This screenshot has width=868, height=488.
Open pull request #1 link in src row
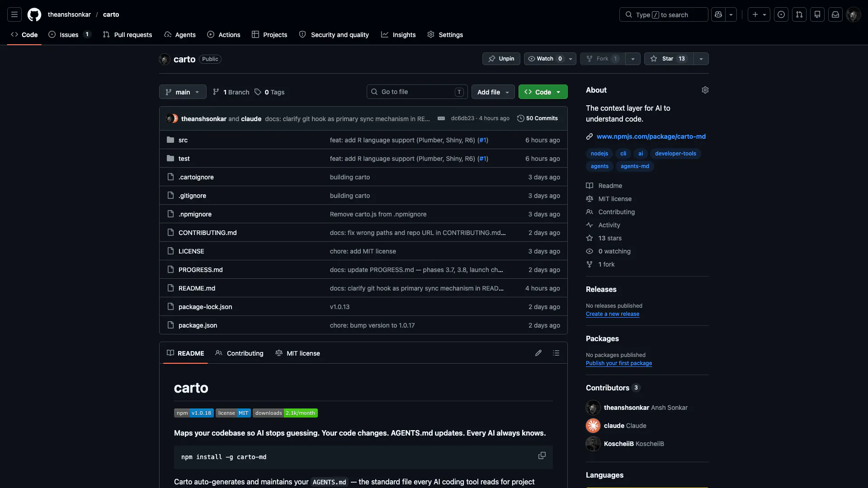point(483,140)
